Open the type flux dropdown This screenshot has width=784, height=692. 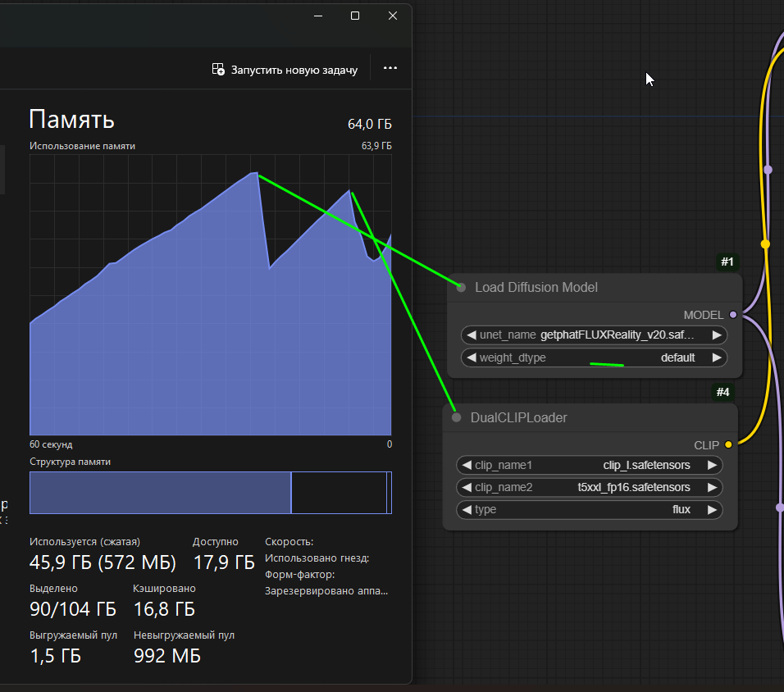[x=681, y=510]
